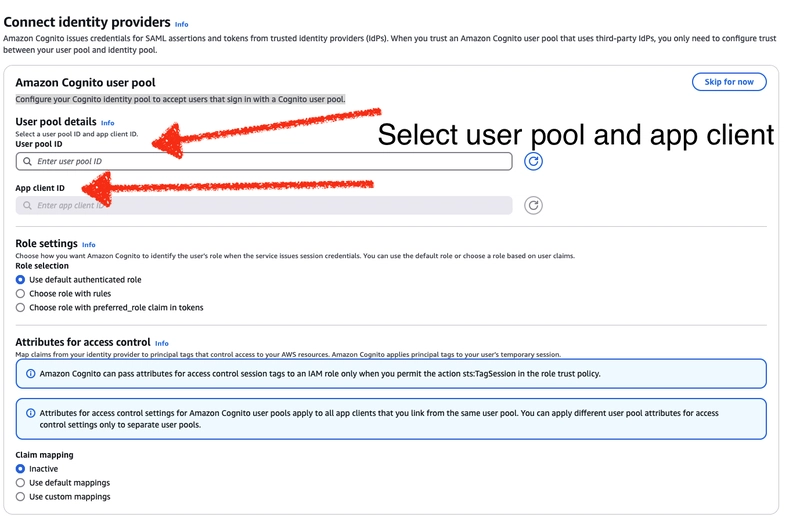Screen dimensions: 800x525
Task: Focus the Enter user pool ID field
Action: click(x=264, y=161)
